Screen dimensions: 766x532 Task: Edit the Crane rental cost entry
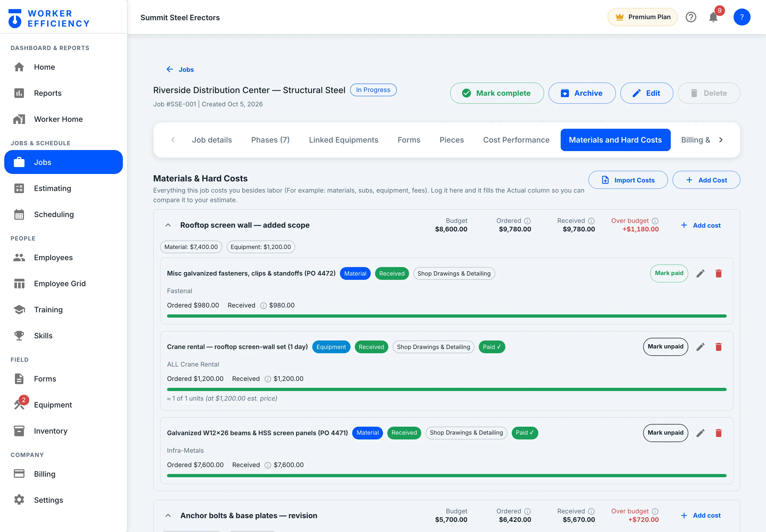click(700, 347)
